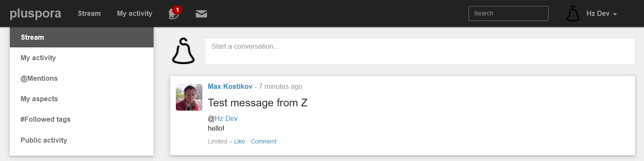Click the bell avatar in the header

573,13
